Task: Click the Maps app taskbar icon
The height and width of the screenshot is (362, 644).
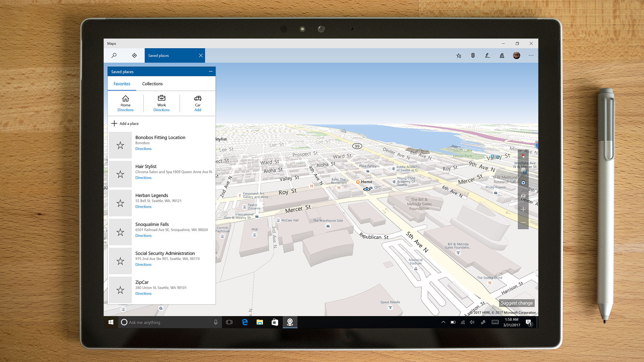Action: tap(290, 322)
